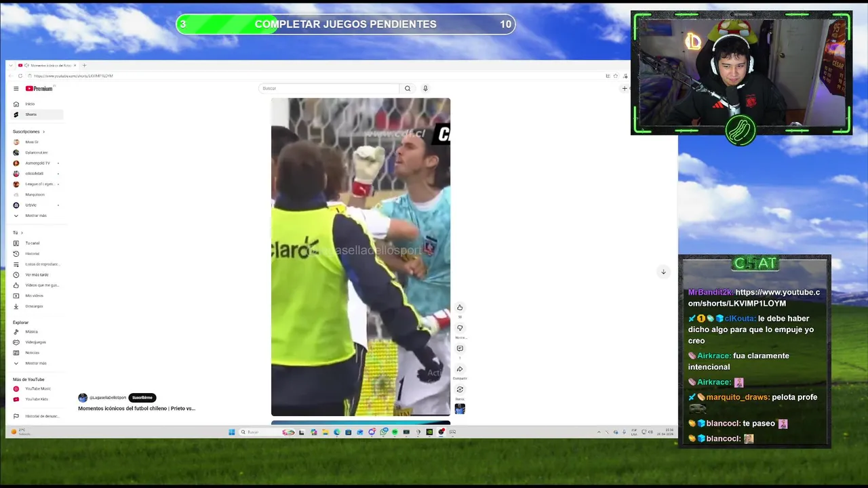The height and width of the screenshot is (488, 868).
Task: Open Videojuegos in Explorar
Action: [x=37, y=342]
